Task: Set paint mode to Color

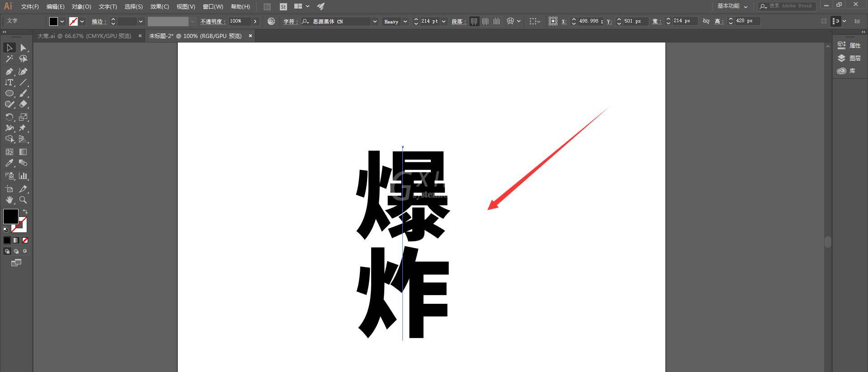Action: click(x=7, y=240)
